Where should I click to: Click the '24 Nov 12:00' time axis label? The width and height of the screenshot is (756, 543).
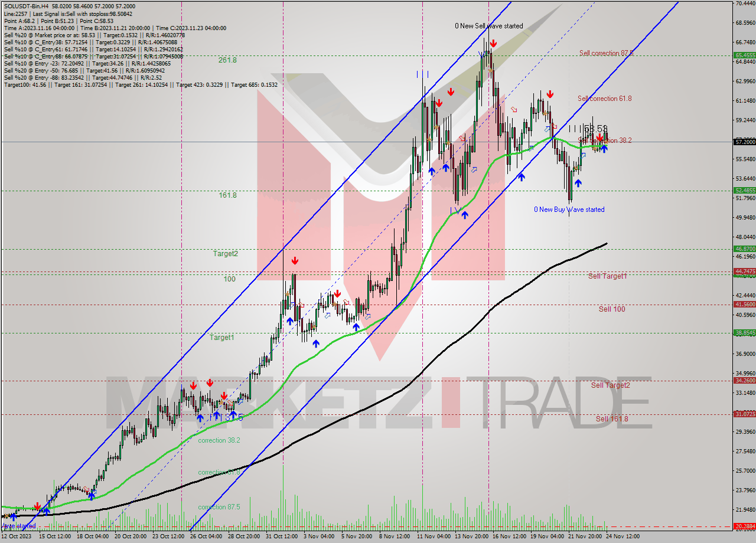622,537
